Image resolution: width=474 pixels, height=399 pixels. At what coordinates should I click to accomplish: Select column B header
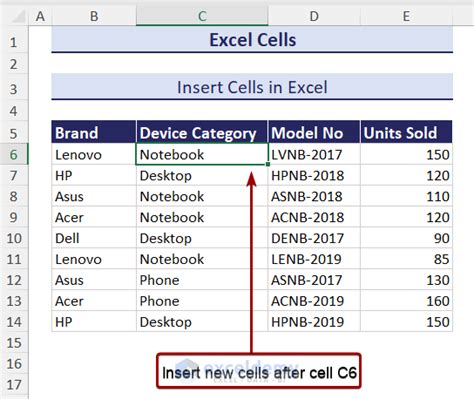point(94,16)
